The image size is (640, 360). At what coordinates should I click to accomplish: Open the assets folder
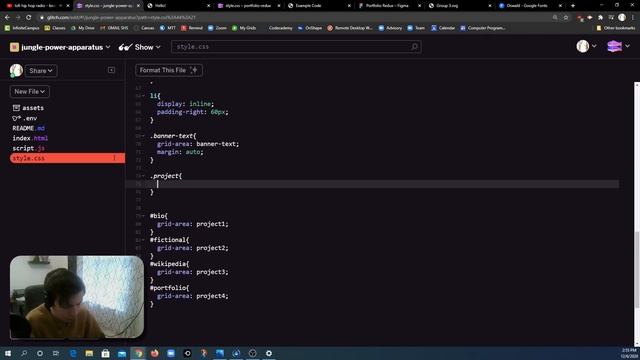[28, 108]
